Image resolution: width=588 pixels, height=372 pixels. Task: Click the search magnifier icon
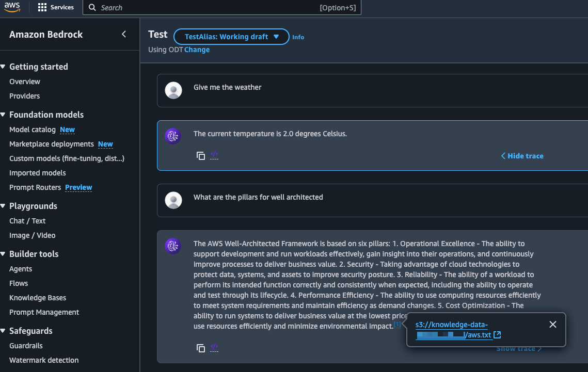92,8
